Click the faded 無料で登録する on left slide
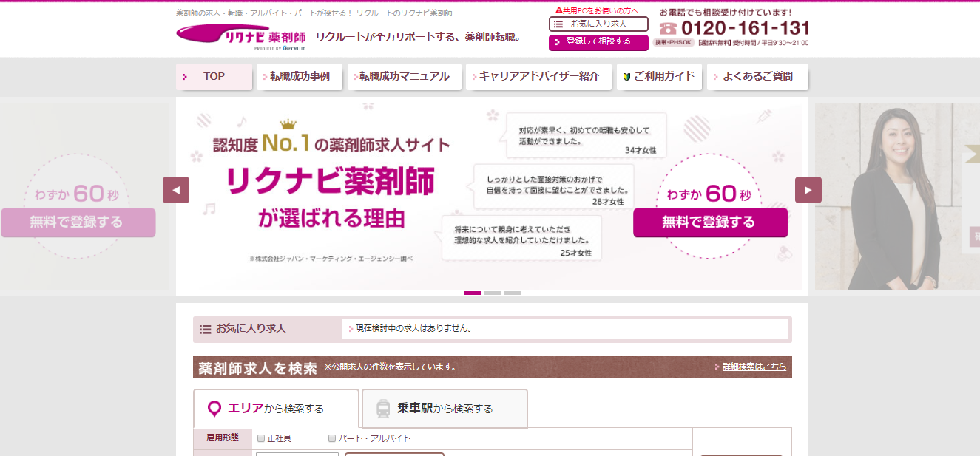Image resolution: width=980 pixels, height=456 pixels. coord(78,222)
